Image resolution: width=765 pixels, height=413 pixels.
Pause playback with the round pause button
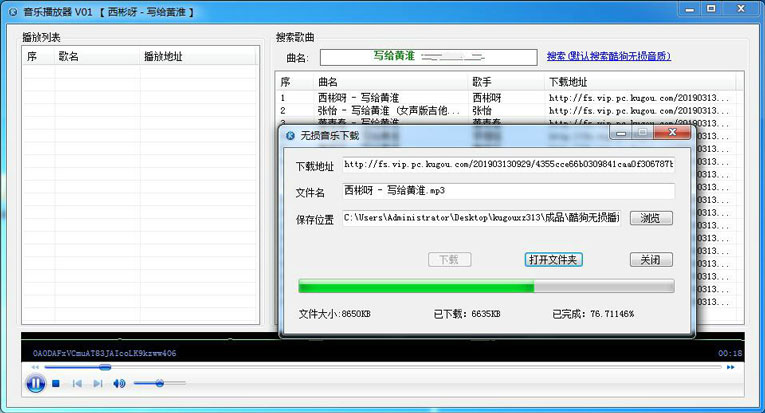click(35, 383)
